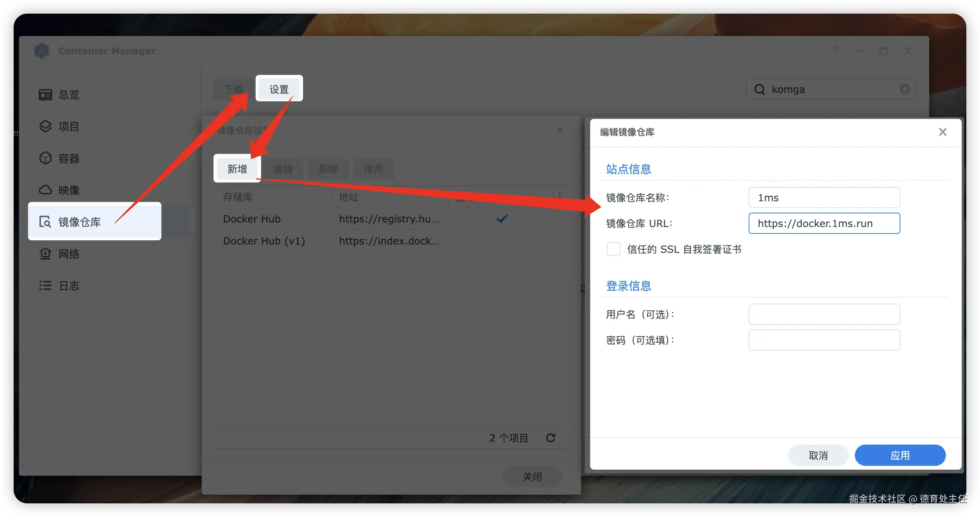Image resolution: width=980 pixels, height=517 pixels.
Task: Click the Network (网络) sidebar icon
Action: coord(45,254)
